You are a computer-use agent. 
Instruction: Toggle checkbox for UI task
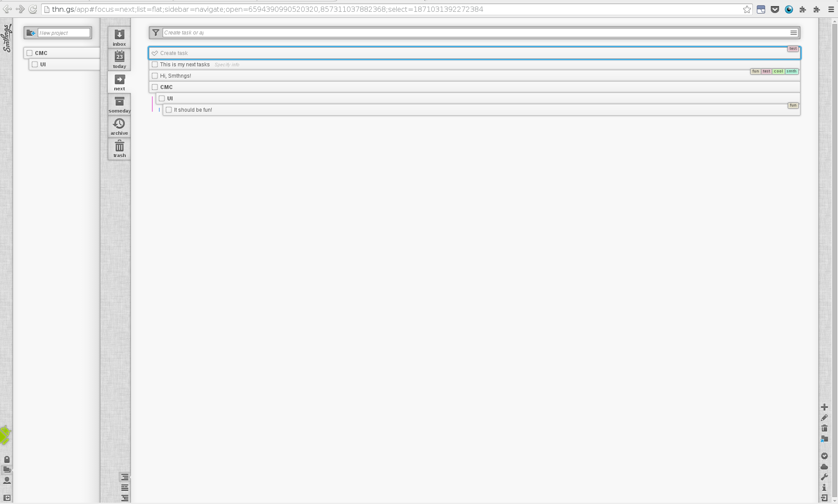click(161, 98)
